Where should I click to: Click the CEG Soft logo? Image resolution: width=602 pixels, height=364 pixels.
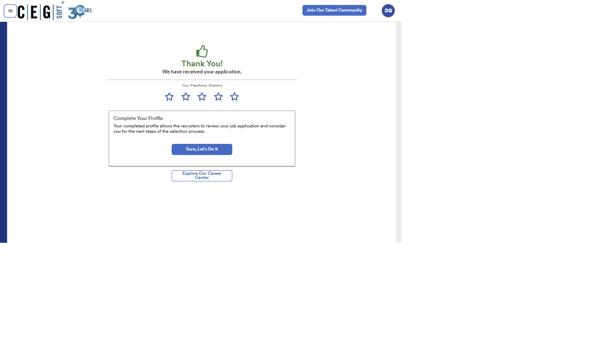pos(40,12)
